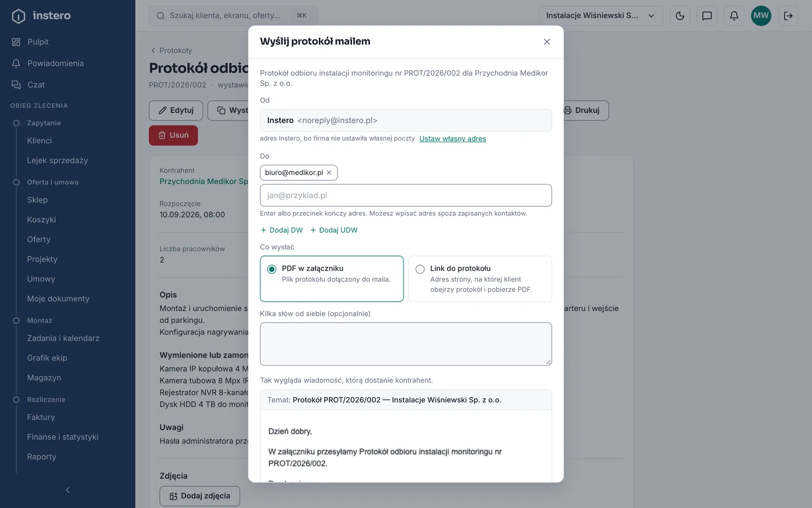Image resolution: width=812 pixels, height=508 pixels.
Task: Open Moje dokumenty in sidebar
Action: click(58, 299)
